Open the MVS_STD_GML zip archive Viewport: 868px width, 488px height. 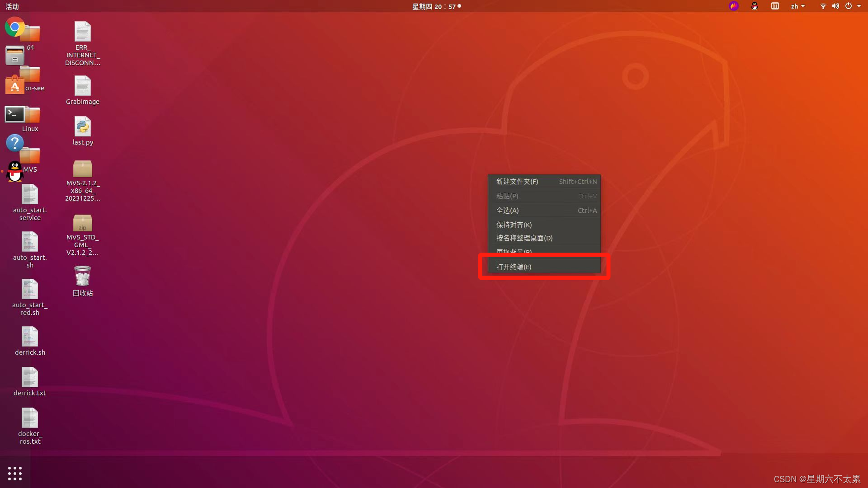(82, 223)
